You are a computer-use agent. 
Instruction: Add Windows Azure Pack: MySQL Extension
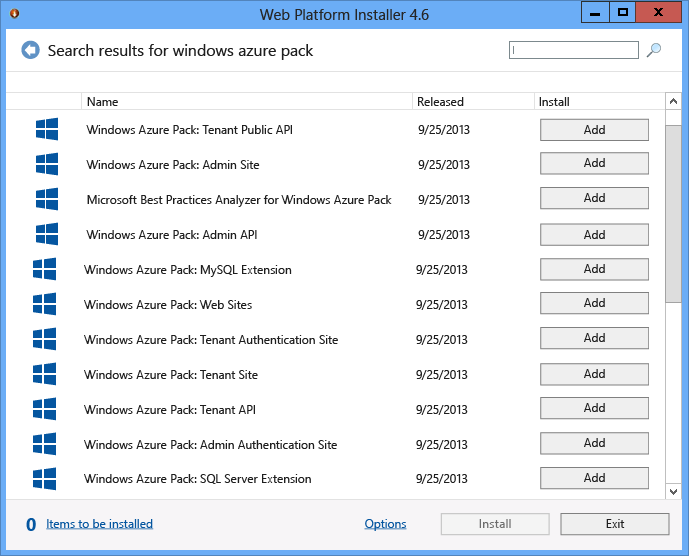pos(594,269)
